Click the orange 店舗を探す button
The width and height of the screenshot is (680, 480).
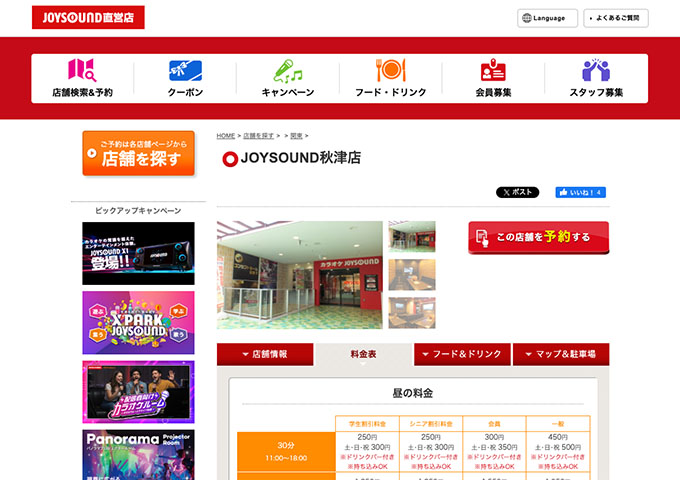pyautogui.click(x=138, y=153)
